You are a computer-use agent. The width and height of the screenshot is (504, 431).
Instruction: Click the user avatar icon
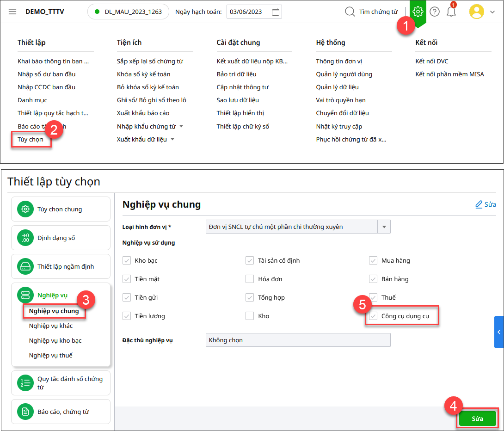(477, 12)
